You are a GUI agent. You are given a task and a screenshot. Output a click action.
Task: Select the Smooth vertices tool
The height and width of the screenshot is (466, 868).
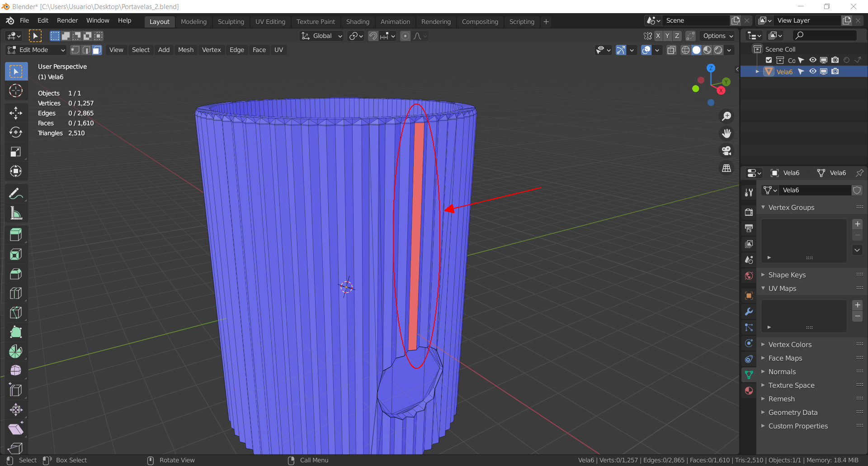click(16, 371)
